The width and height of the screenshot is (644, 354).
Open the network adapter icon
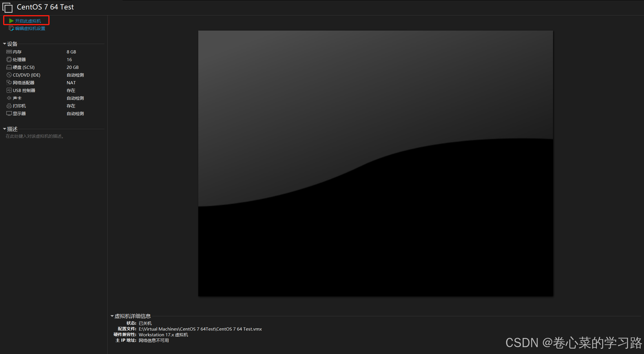pyautogui.click(x=9, y=83)
